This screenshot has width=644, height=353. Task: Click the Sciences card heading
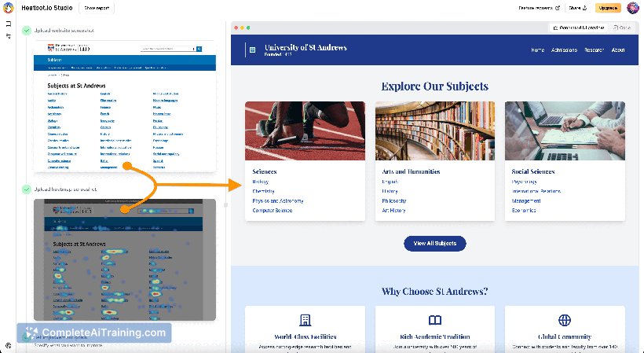265,171
